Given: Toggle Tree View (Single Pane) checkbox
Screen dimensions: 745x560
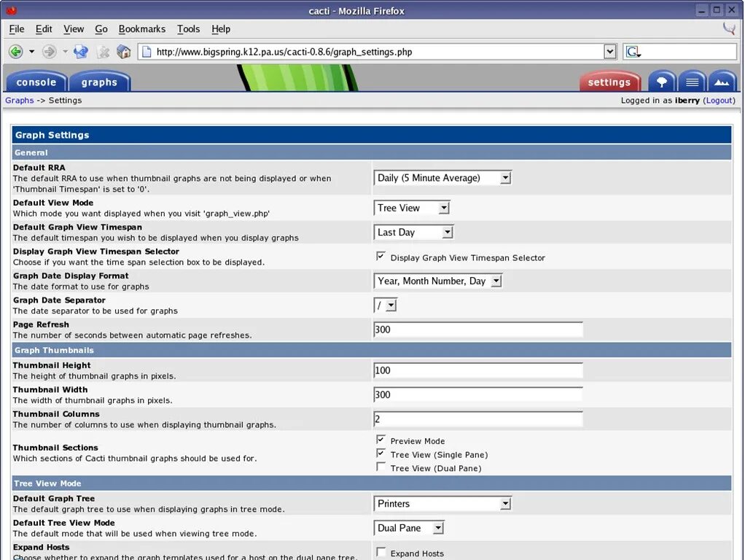Looking at the screenshot, I should click(381, 453).
